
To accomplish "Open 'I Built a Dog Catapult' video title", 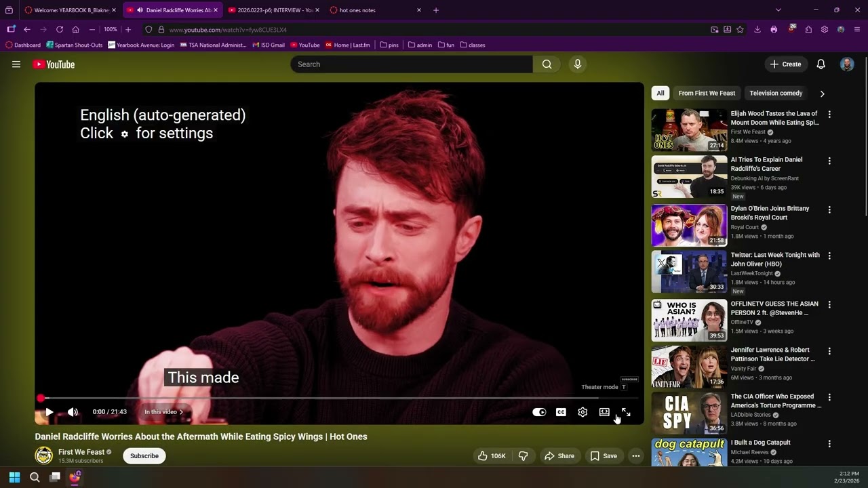I will 760,443.
